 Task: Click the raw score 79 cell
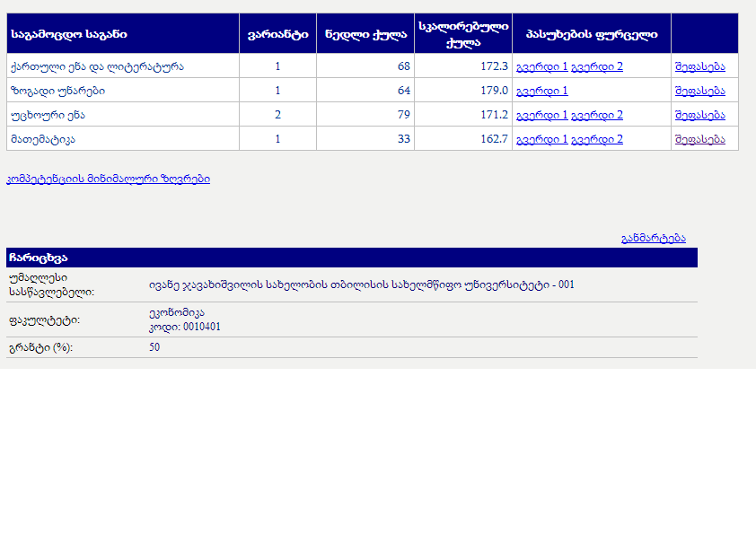pos(365,115)
